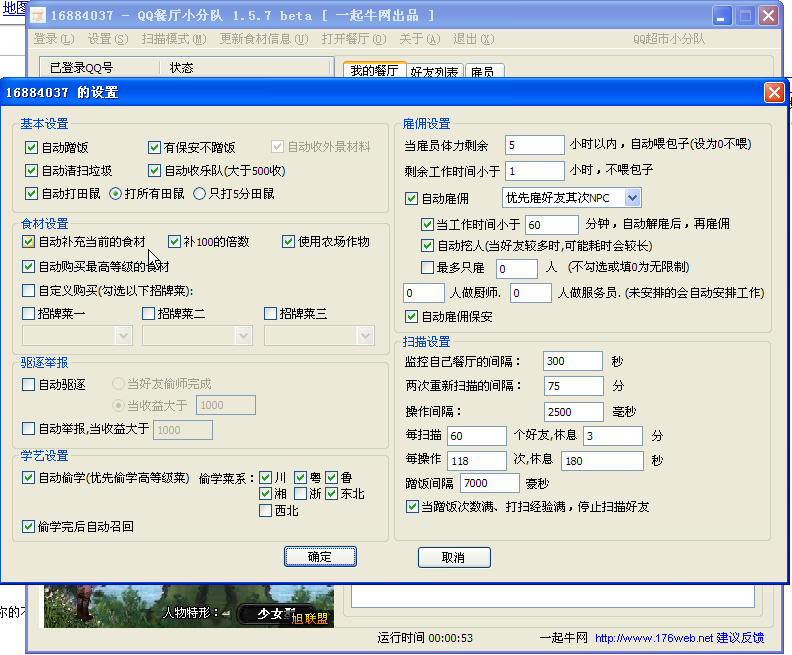This screenshot has width=792, height=655.
Task: Check 西北 cuisine checkbox
Action: [x=265, y=511]
